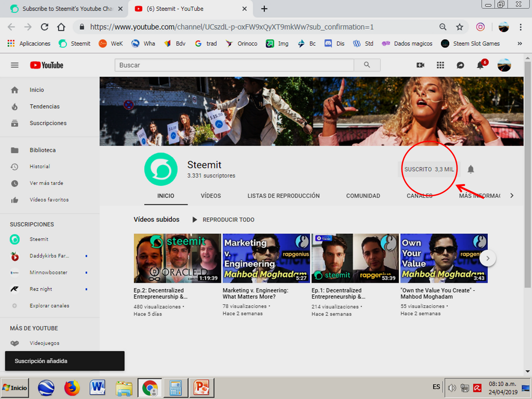Go back with browser back arrow

pyautogui.click(x=11, y=27)
